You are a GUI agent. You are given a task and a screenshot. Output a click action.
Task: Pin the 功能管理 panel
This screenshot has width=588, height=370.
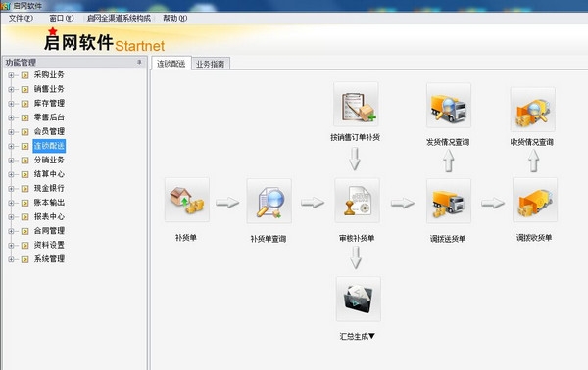click(x=139, y=62)
